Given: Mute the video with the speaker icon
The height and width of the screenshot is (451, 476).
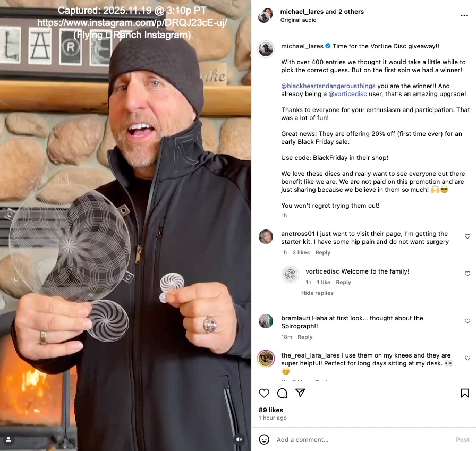Looking at the screenshot, I should (239, 439).
